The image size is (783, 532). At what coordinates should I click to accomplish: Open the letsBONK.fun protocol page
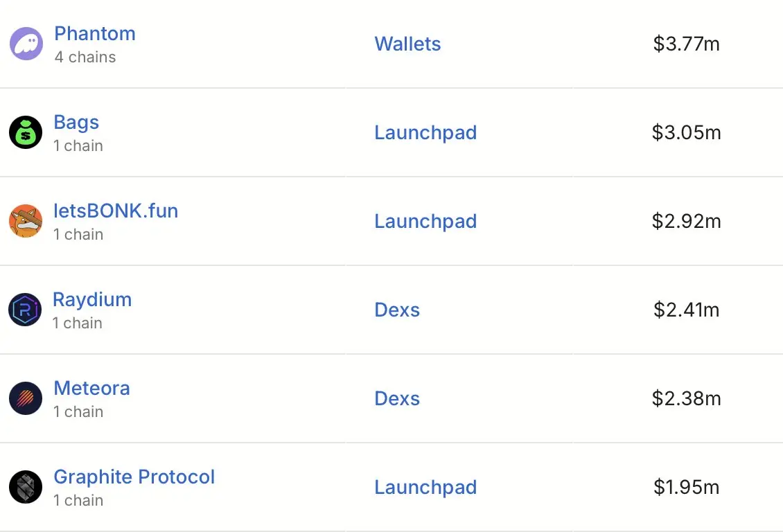point(116,211)
